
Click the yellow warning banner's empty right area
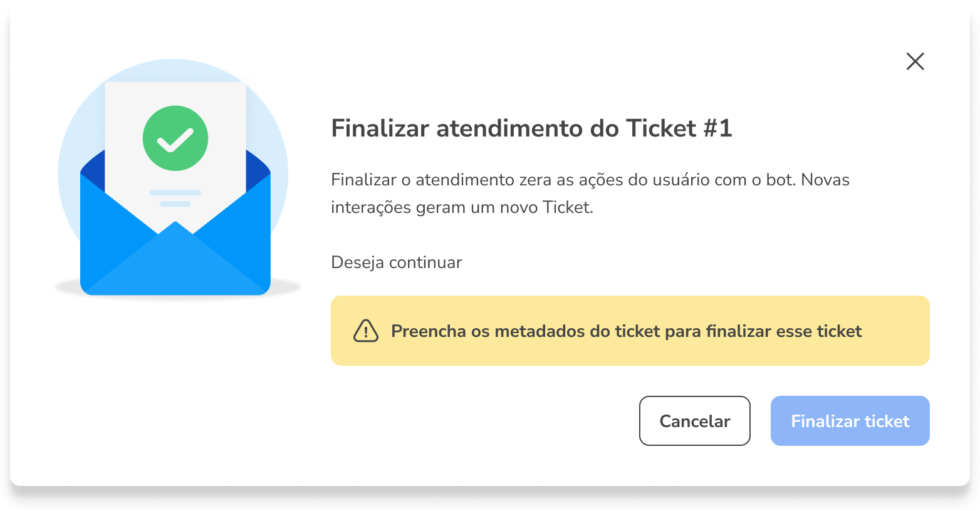(896, 331)
